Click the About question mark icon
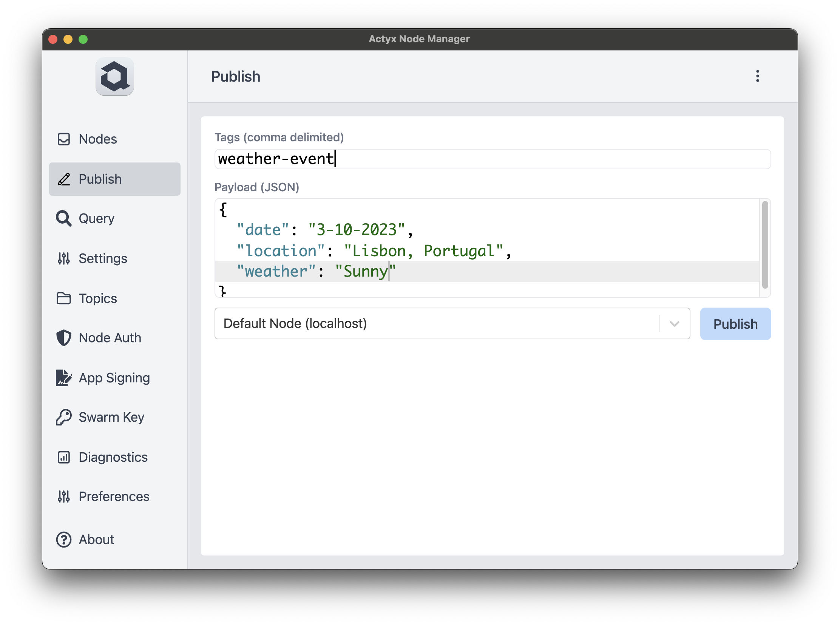The width and height of the screenshot is (840, 625). (x=63, y=540)
